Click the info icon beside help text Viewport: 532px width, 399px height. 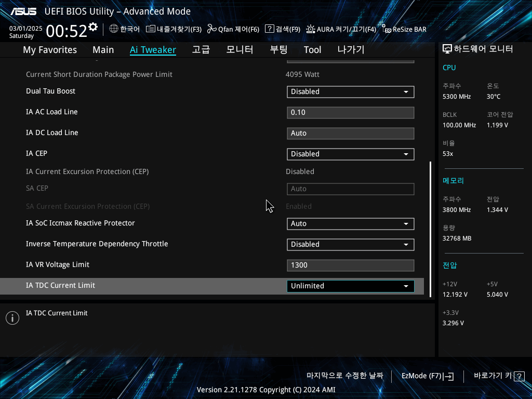click(x=12, y=318)
